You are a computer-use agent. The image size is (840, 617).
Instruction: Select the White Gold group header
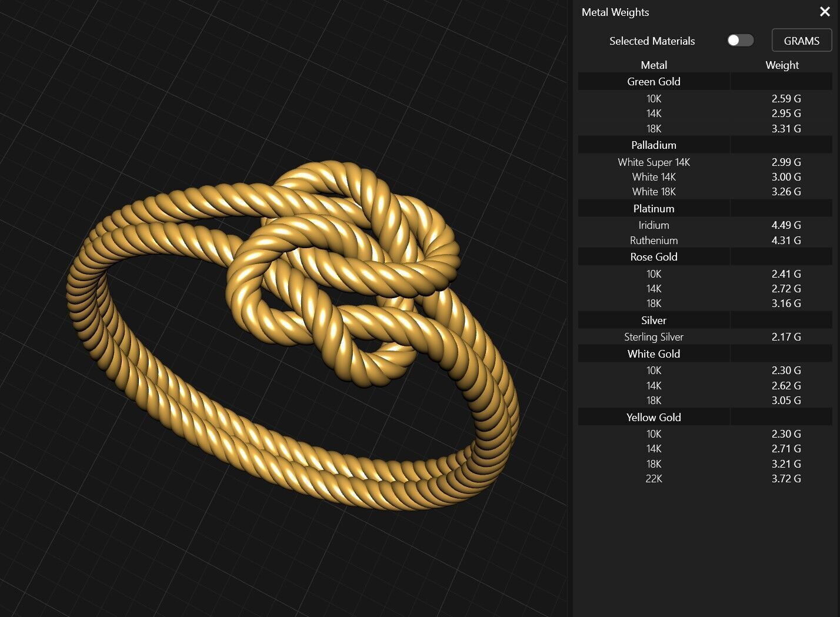click(x=705, y=354)
